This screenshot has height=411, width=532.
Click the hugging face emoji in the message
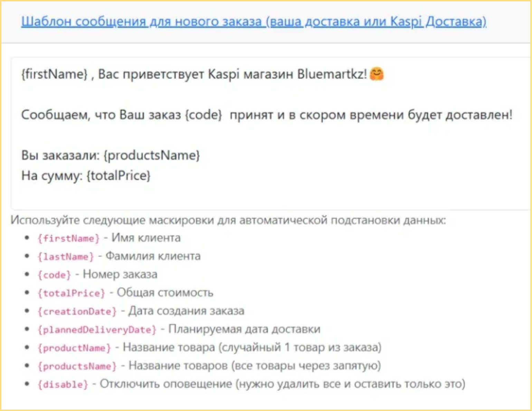(x=377, y=74)
